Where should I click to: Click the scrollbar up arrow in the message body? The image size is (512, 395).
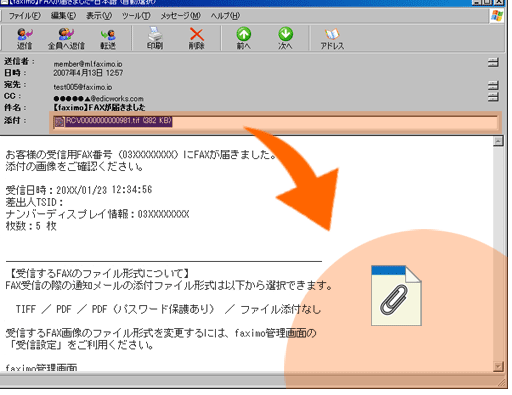(x=498, y=141)
